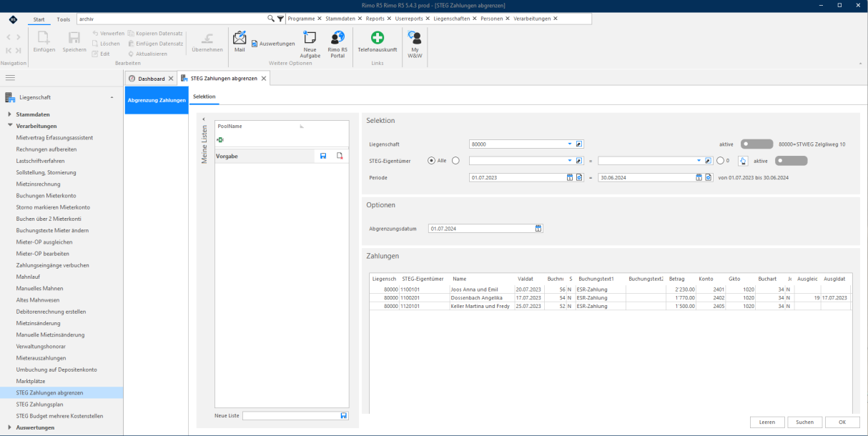This screenshot has height=436, width=868.
Task: Open My W&W
Action: (415, 44)
